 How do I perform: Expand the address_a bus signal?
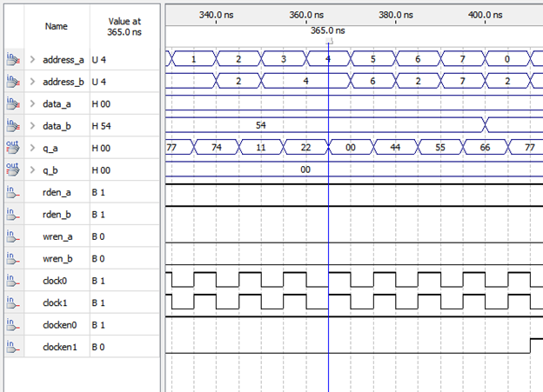[x=33, y=60]
